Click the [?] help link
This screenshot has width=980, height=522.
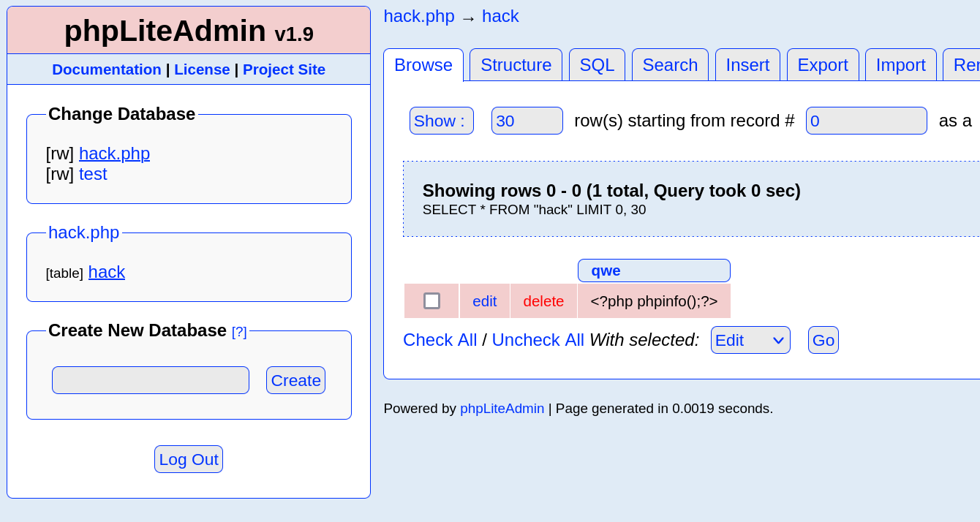239,332
